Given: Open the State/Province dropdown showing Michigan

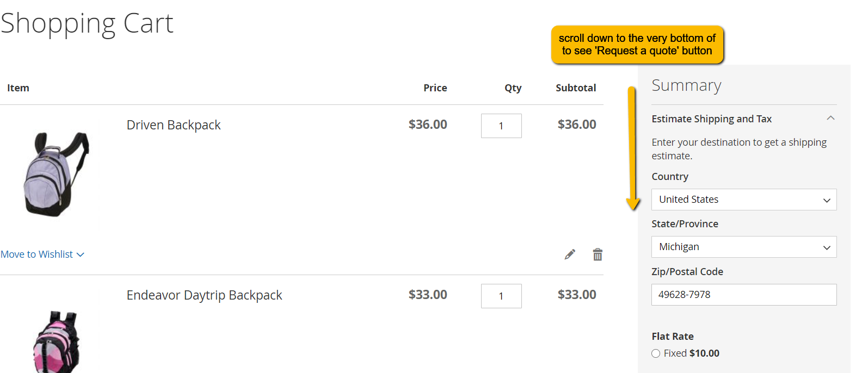Looking at the screenshot, I should click(743, 247).
